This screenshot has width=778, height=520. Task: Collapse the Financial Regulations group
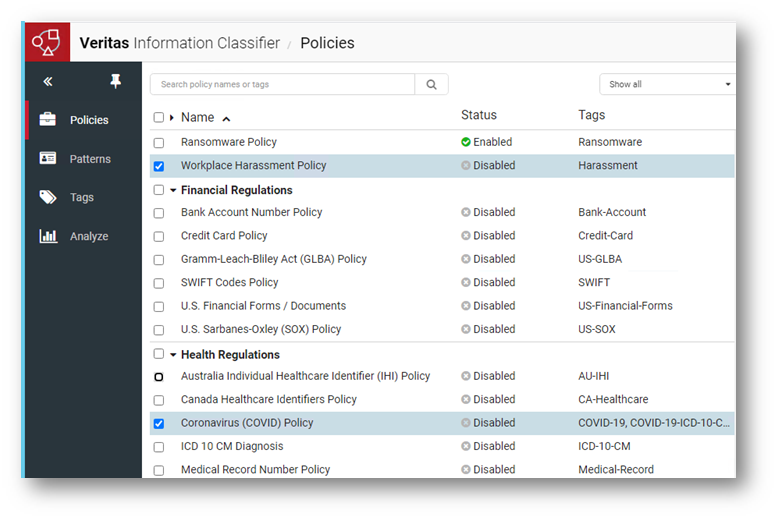click(x=172, y=190)
